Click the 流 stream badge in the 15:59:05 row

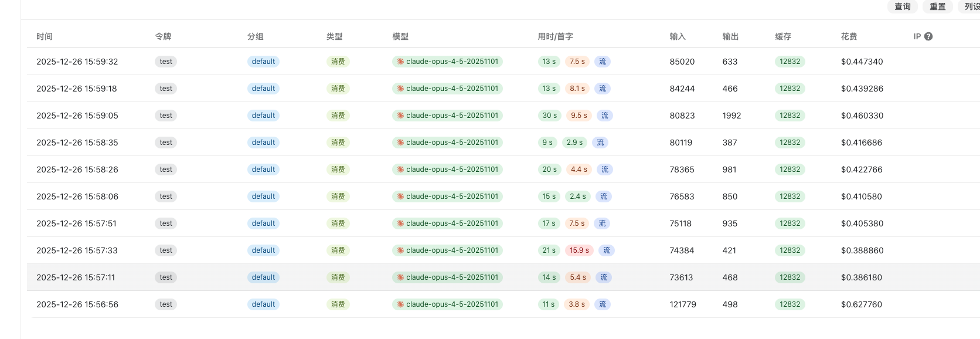(605, 116)
